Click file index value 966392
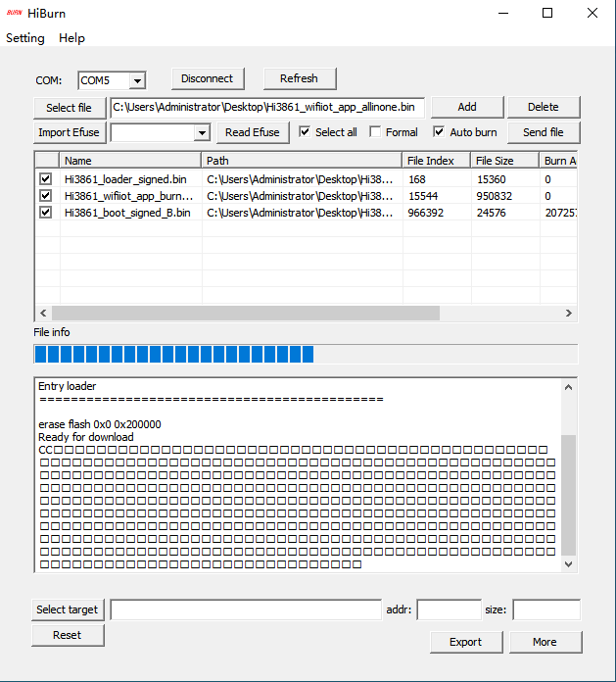The image size is (616, 682). tap(426, 213)
